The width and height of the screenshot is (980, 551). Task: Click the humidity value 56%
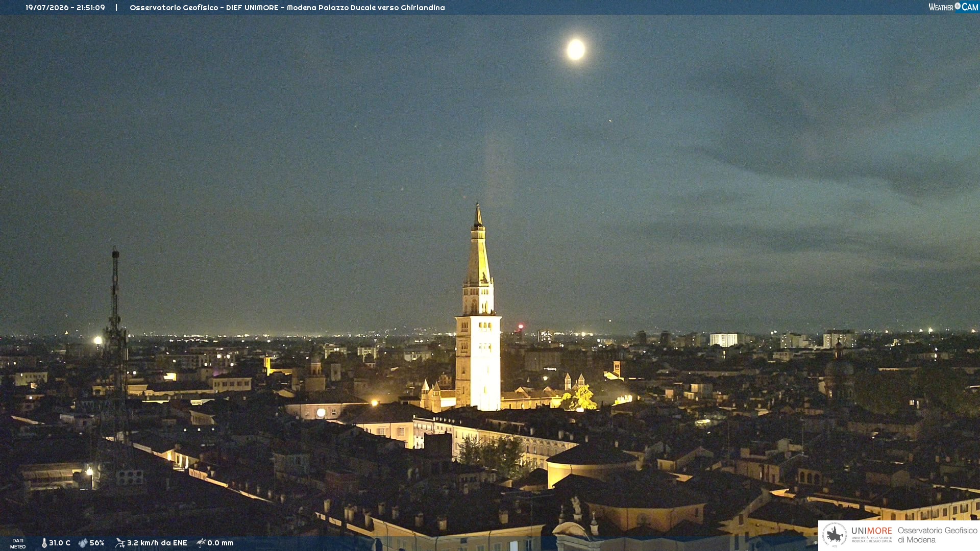point(97,543)
